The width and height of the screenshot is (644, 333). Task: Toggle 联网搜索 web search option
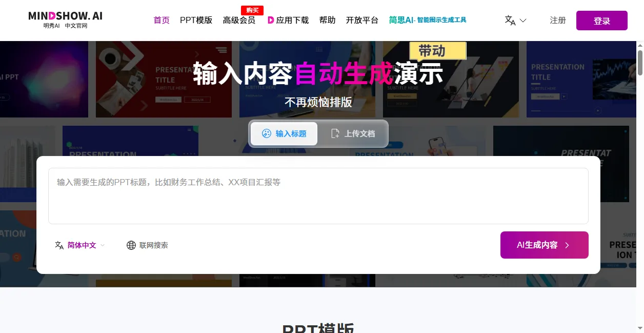point(148,245)
